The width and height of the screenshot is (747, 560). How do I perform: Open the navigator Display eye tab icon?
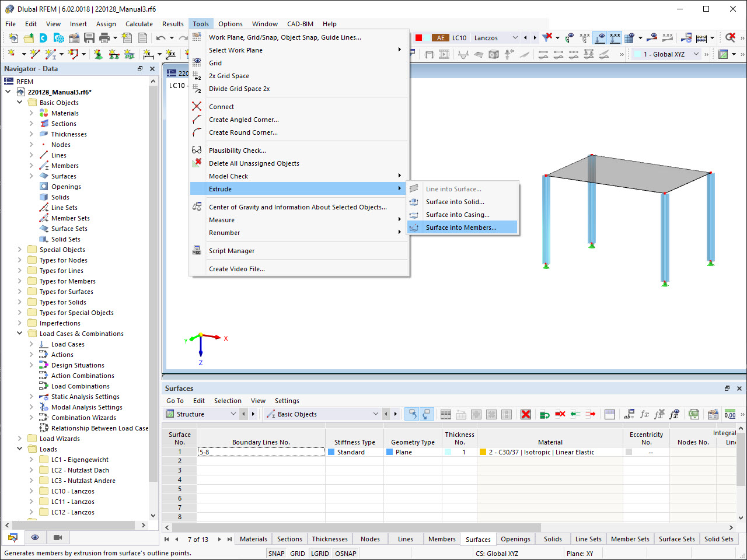point(35,537)
